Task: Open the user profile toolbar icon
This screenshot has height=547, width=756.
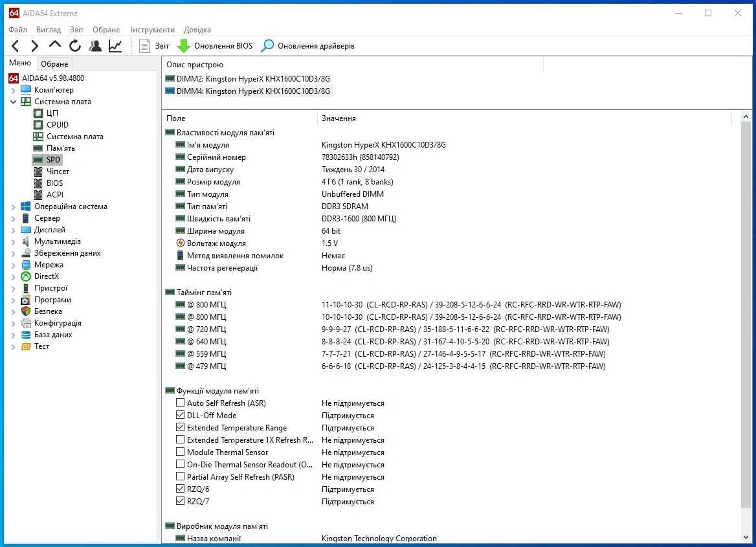Action: (x=95, y=46)
